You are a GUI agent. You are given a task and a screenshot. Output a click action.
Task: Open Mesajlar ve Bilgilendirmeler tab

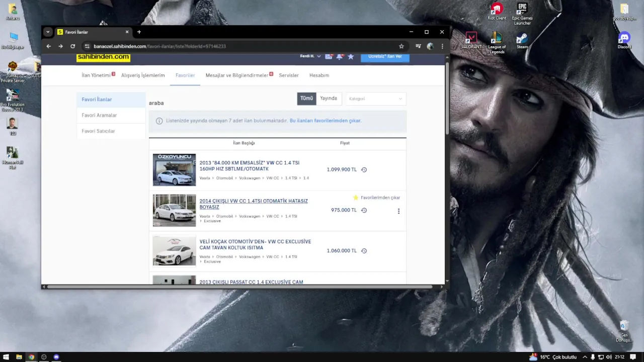click(x=237, y=75)
